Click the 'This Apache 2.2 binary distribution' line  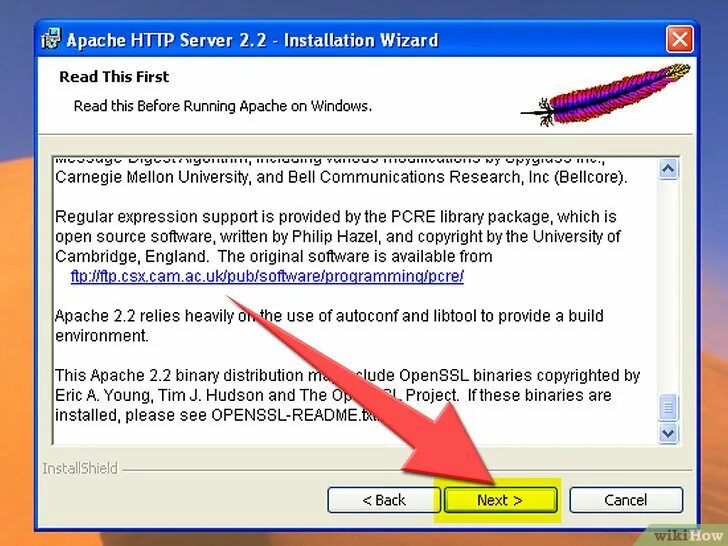[347, 376]
